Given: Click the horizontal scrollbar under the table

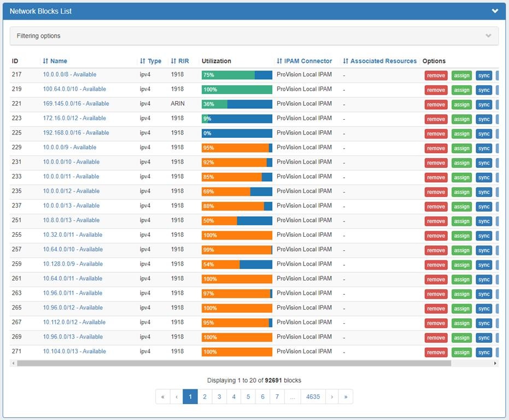Looking at the screenshot, I should pos(234,363).
